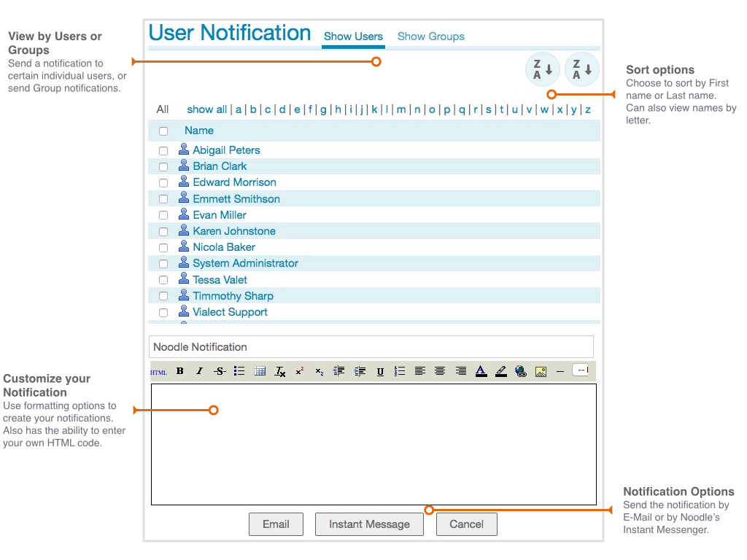Viewport: 747px width, 560px height.
Task: Click Abigail Peters' user icon
Action: click(184, 149)
